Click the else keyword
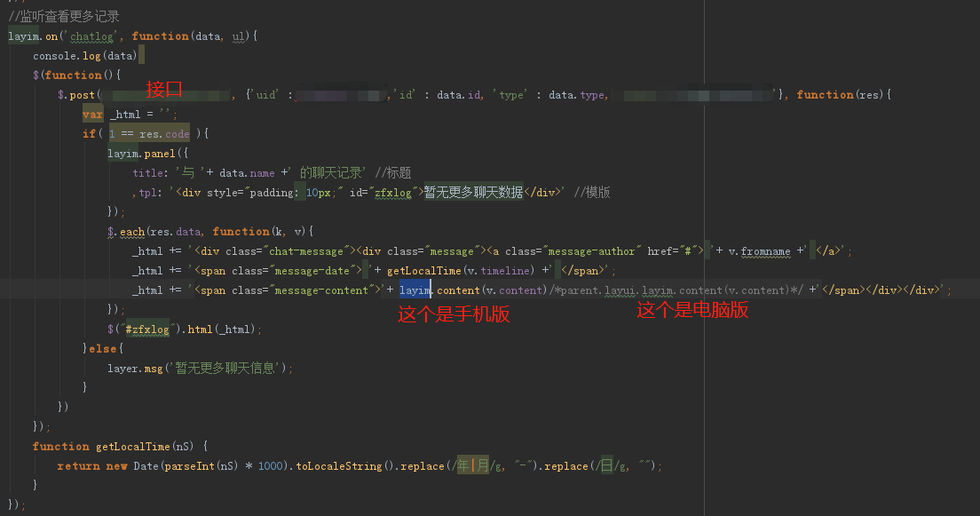Viewport: 980px width, 516px height. pos(102,348)
